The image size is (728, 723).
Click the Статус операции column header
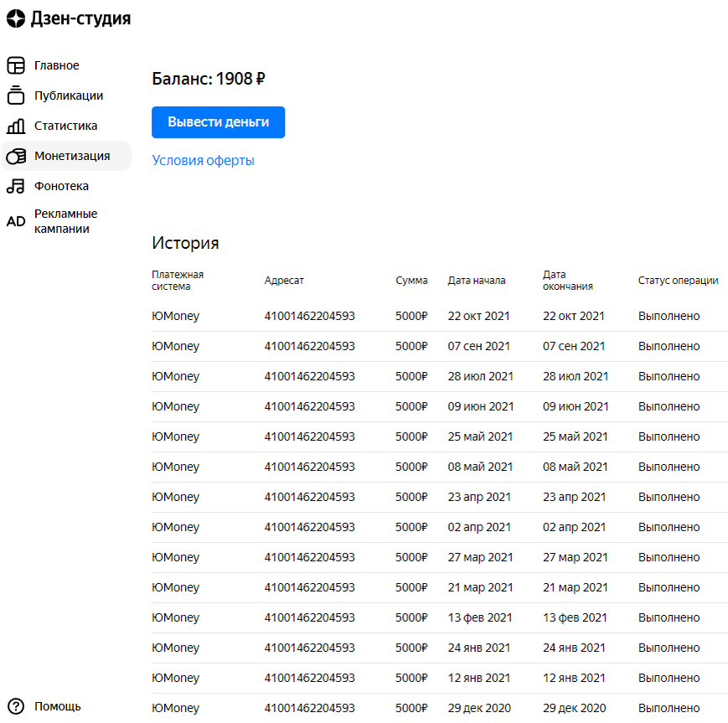point(678,281)
